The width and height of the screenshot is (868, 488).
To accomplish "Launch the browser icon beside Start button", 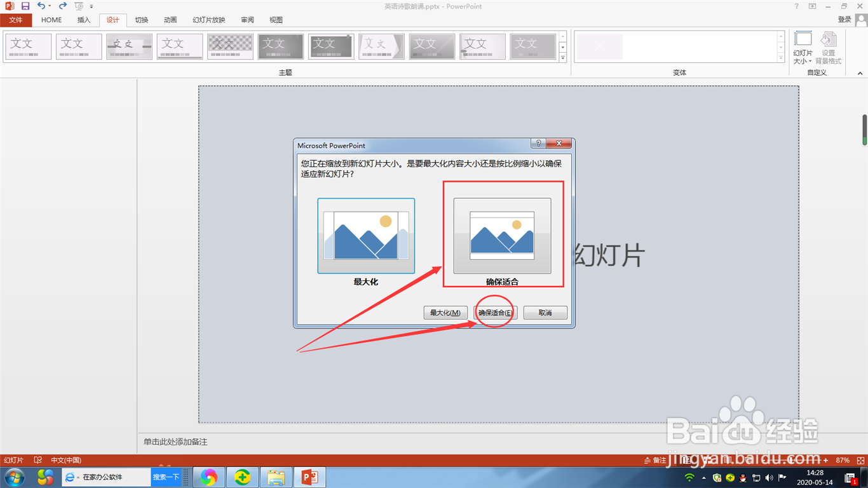I will [x=46, y=477].
